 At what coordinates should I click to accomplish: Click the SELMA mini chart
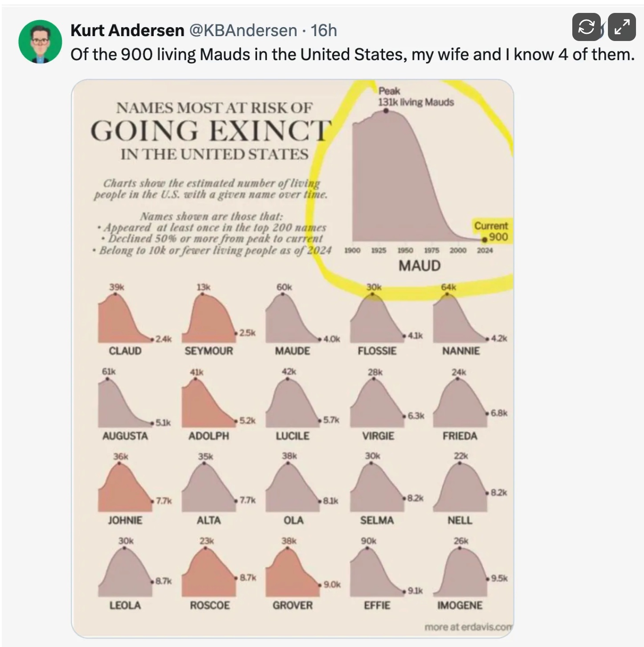pos(377,488)
